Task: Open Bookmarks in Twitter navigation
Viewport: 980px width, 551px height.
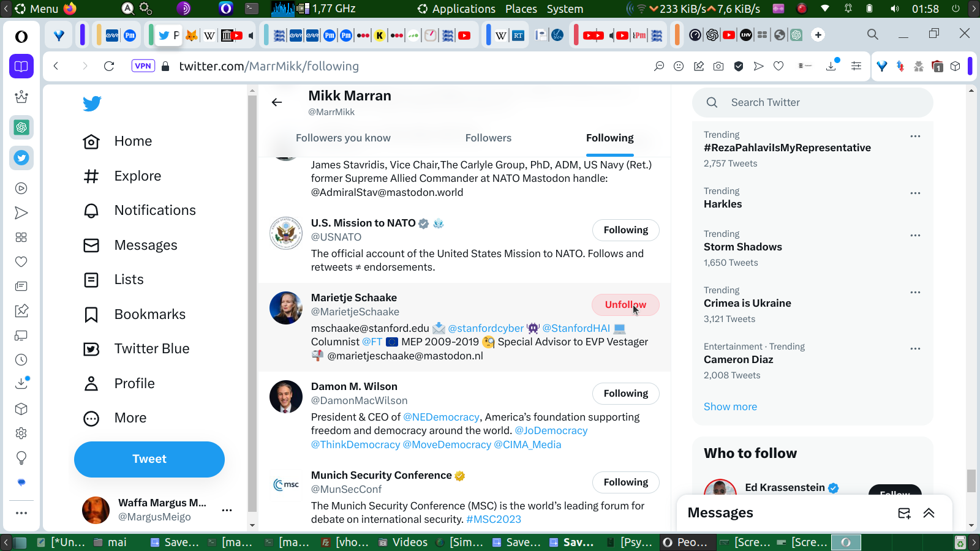Action: click(135, 315)
